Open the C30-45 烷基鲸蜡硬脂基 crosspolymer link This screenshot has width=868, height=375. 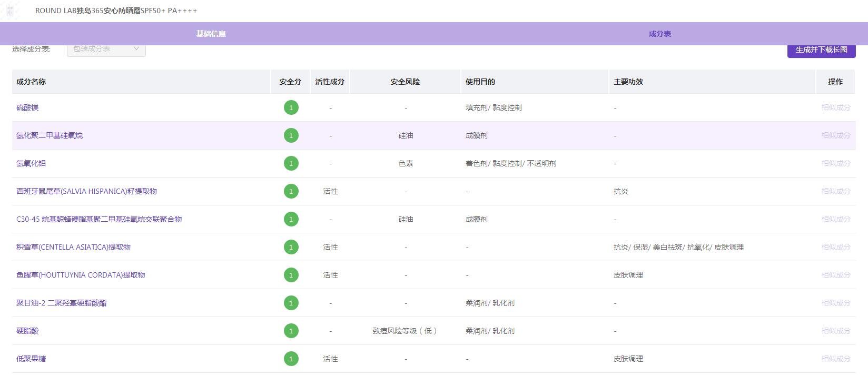99,219
